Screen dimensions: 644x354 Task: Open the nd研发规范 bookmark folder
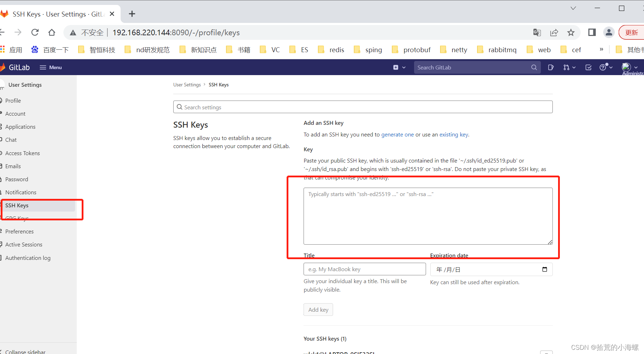click(147, 50)
